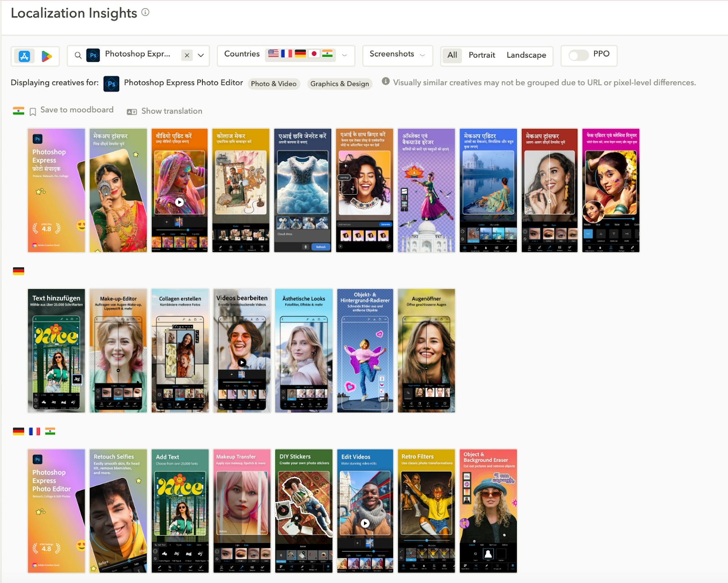Click the India flag above Save to moodboard
Viewport: 728px width, 583px height.
click(18, 110)
